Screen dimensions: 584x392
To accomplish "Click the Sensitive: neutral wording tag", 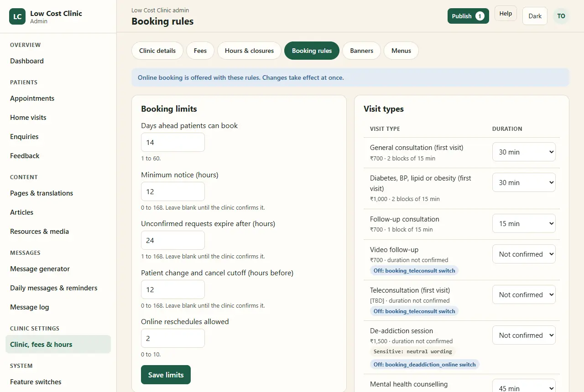I will (413, 351).
